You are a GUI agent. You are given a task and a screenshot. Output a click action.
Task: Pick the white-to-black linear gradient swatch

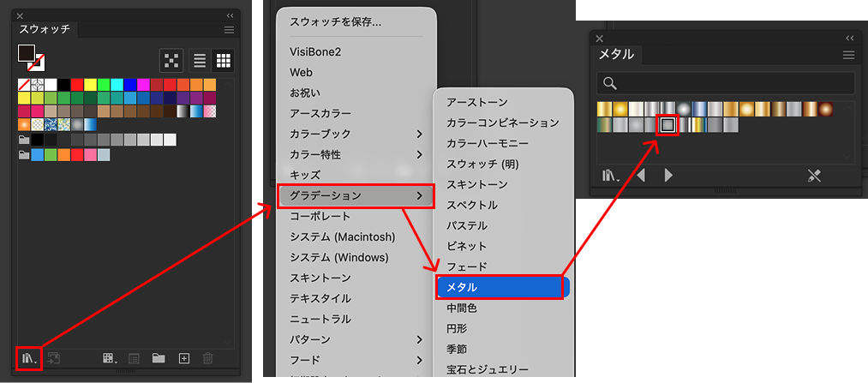click(183, 111)
